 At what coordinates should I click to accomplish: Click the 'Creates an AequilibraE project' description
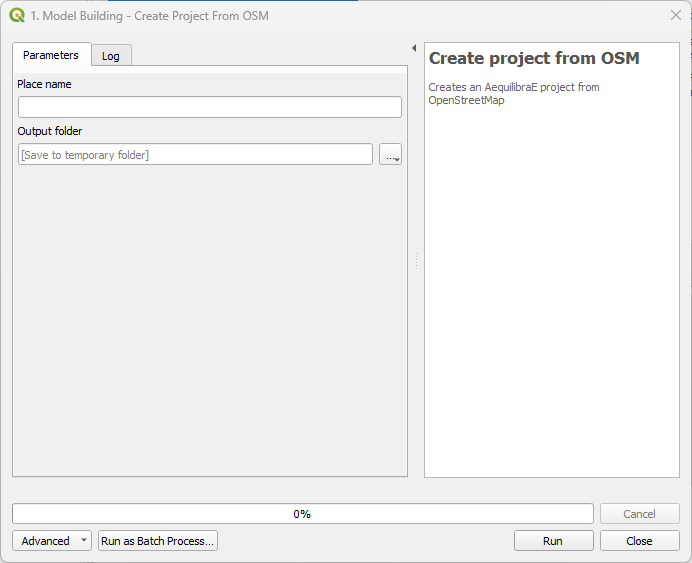(514, 94)
